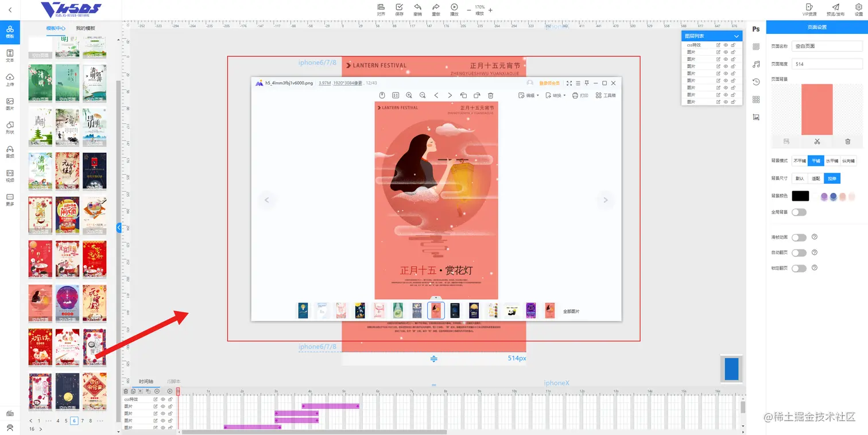Select 水平铺 background mode

832,161
